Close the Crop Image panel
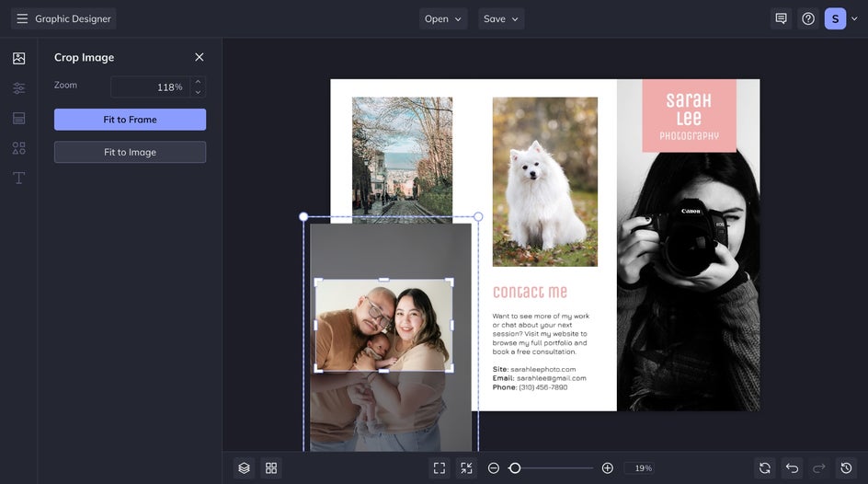Image resolution: width=868 pixels, height=484 pixels. [x=200, y=57]
